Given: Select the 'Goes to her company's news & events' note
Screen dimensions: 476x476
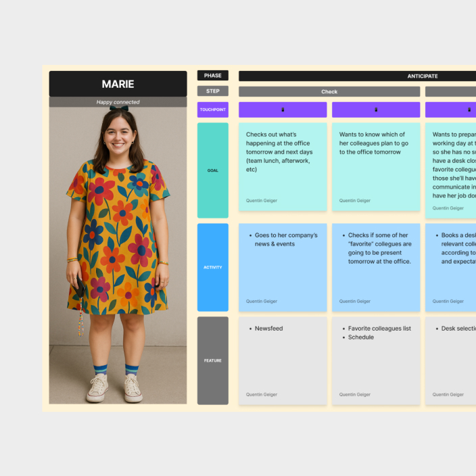Looking at the screenshot, I should pyautogui.click(x=283, y=268).
